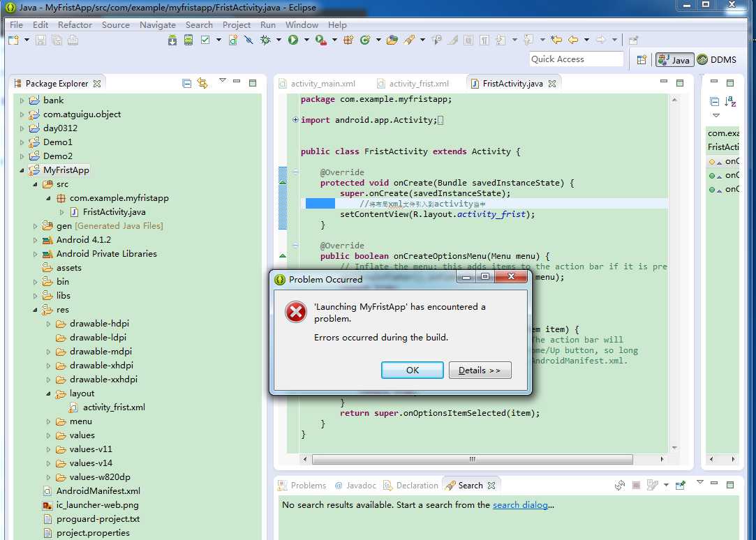756x540 pixels.
Task: Click Details button in error dialog
Action: 480,370
